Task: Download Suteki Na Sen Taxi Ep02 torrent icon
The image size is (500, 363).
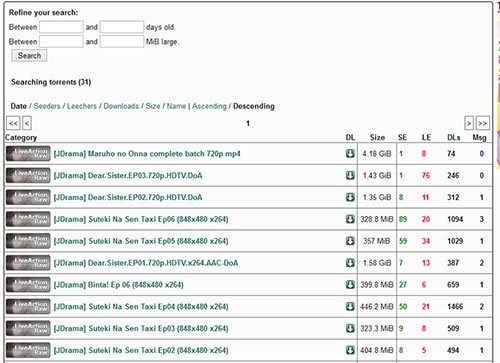Action: coord(350,350)
